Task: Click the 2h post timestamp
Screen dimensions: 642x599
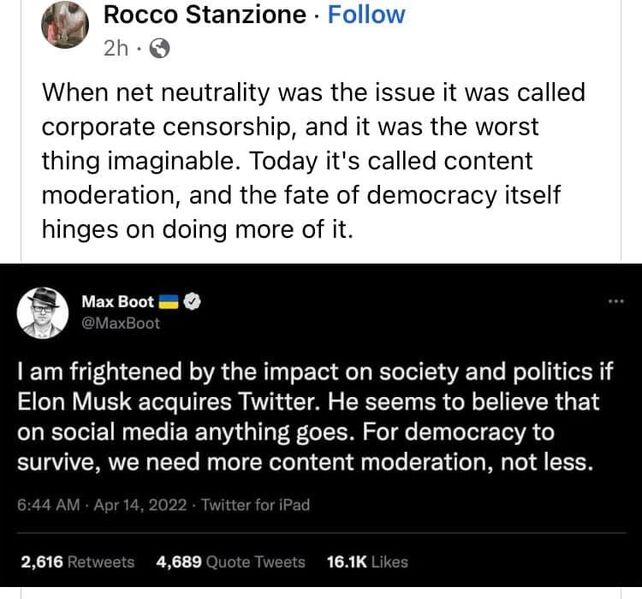Action: (115, 47)
